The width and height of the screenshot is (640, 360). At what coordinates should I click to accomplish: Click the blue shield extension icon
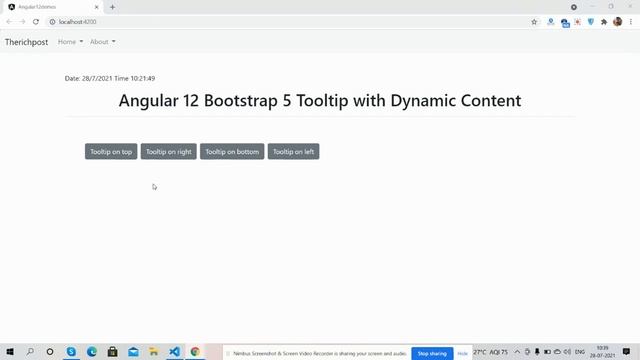point(591,22)
